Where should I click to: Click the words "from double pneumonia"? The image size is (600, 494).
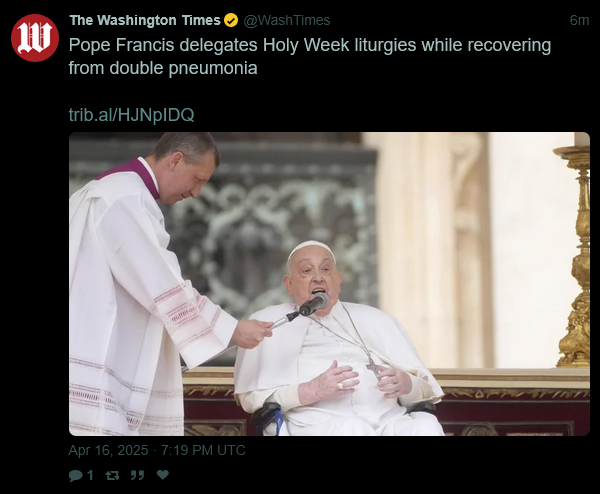[x=163, y=68]
